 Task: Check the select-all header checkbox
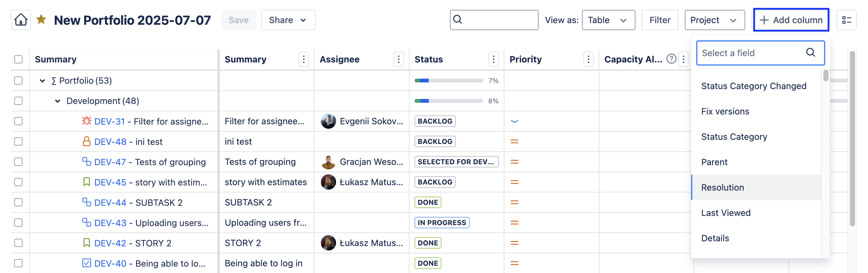coord(19,59)
